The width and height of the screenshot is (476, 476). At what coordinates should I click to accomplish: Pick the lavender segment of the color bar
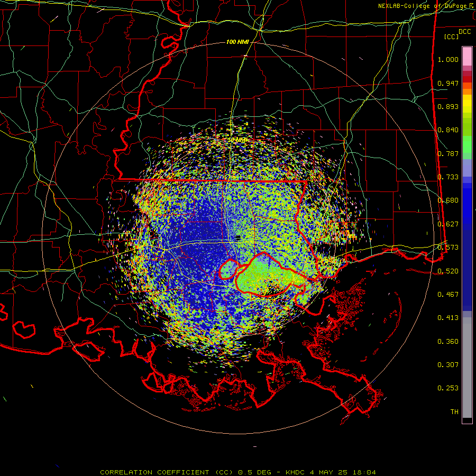[x=467, y=168]
